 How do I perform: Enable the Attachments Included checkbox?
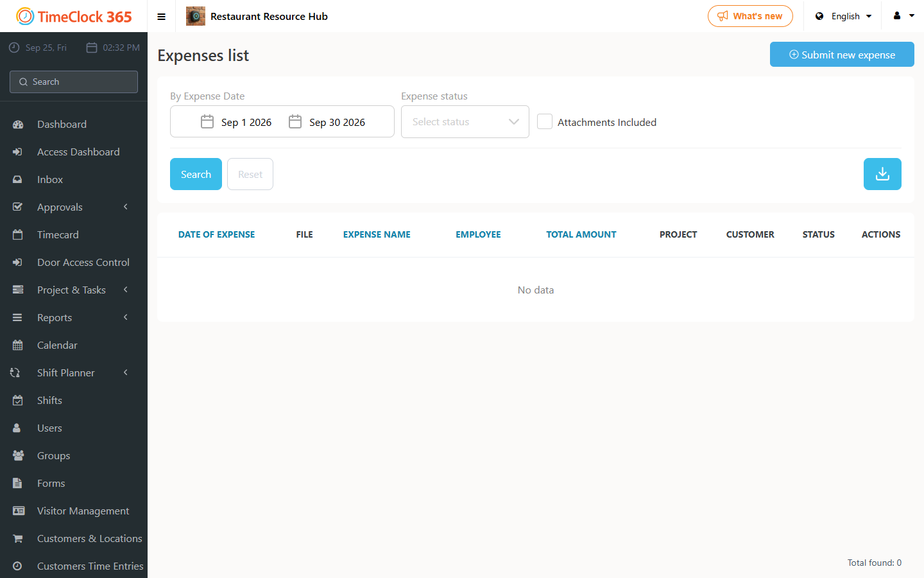(x=545, y=121)
